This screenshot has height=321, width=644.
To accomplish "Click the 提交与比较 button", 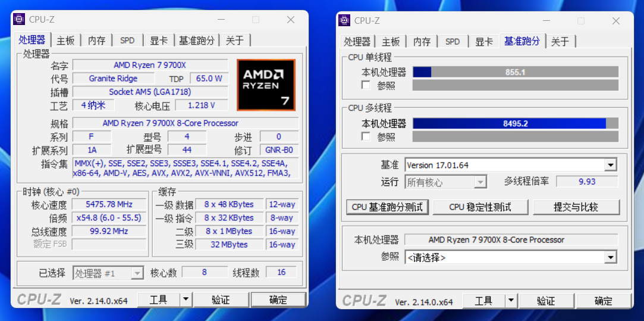I will [x=576, y=207].
